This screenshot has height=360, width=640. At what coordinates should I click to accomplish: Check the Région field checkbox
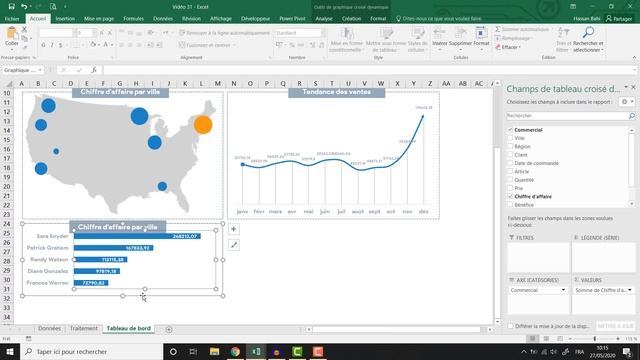tap(510, 146)
